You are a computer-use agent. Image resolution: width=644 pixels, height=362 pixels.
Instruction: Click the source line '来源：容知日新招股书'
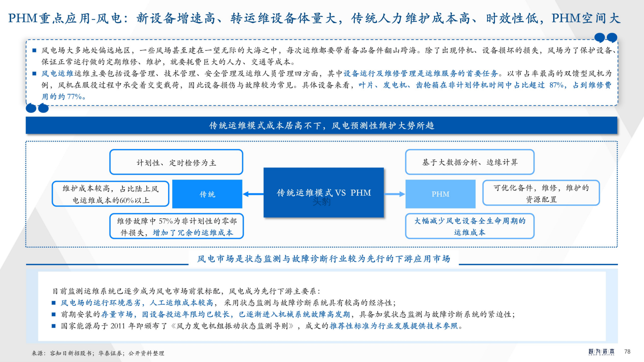98,353
